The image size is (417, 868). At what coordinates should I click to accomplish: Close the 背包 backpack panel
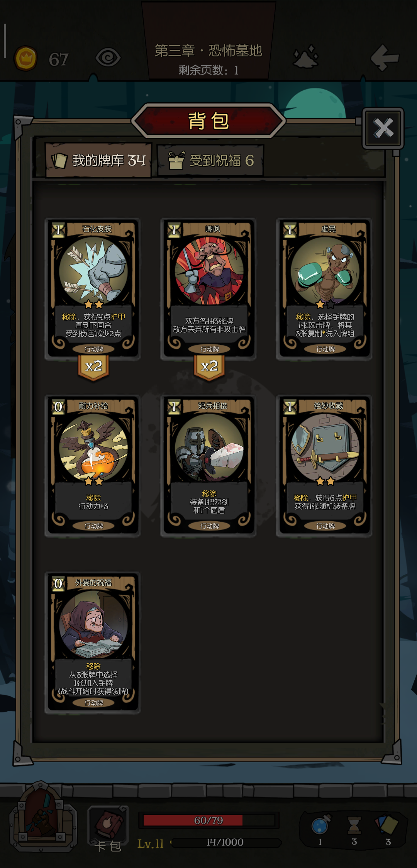383,128
